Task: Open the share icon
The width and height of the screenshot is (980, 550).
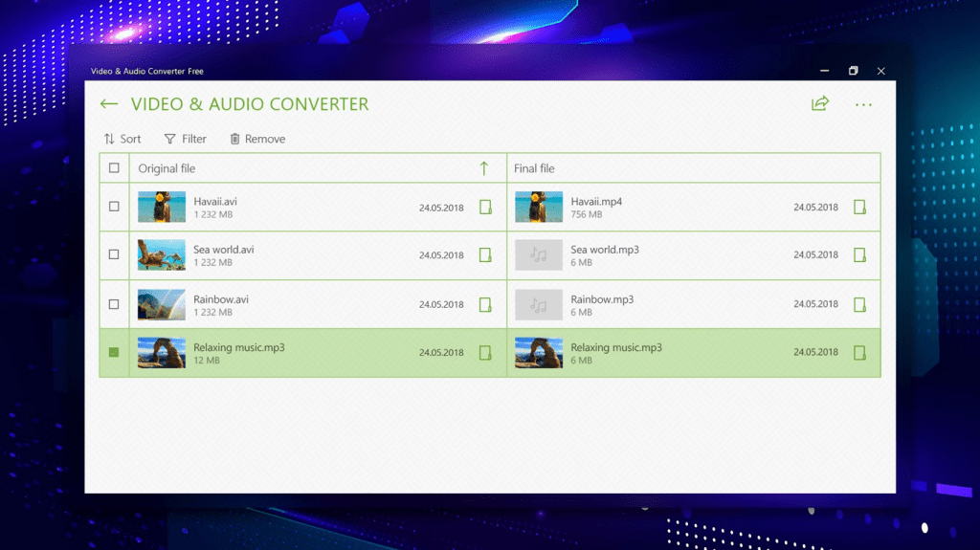Action: tap(819, 104)
